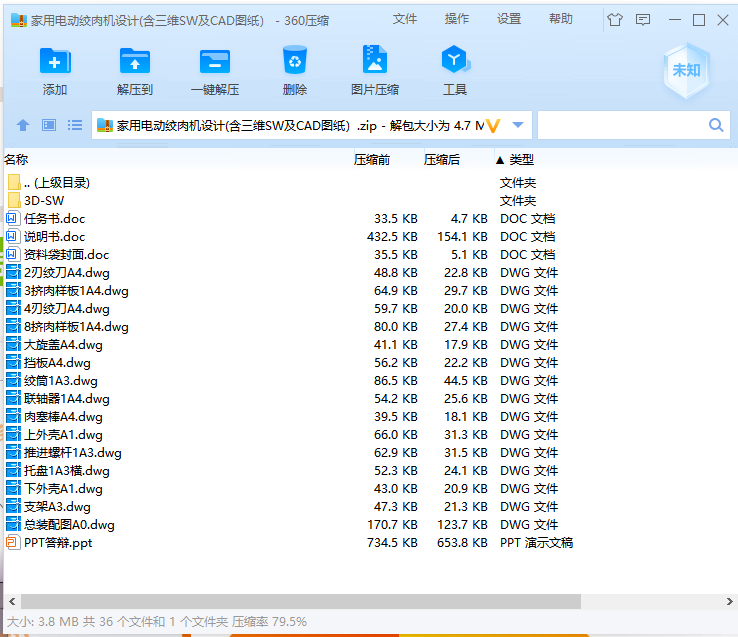Open the skin (shirt) icon in title bar
This screenshot has width=738, height=637.
(x=615, y=20)
